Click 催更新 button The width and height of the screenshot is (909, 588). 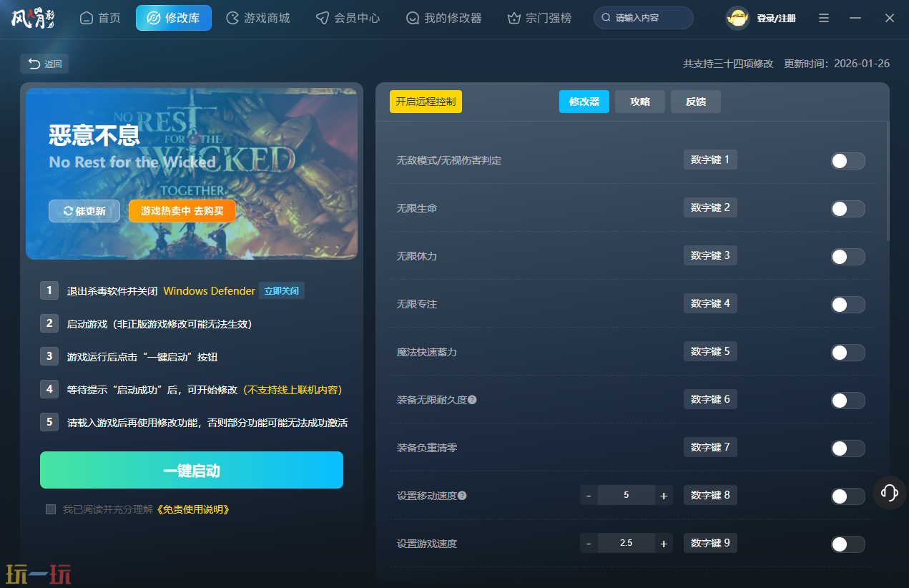tap(84, 211)
